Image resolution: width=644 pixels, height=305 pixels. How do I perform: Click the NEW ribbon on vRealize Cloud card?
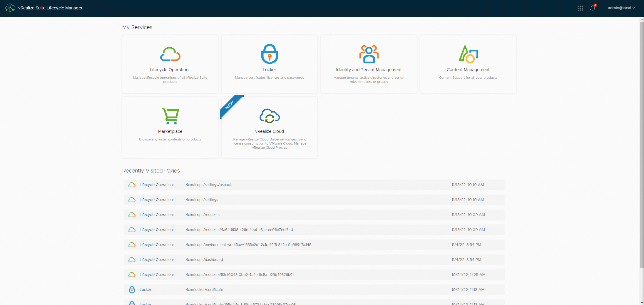click(230, 105)
